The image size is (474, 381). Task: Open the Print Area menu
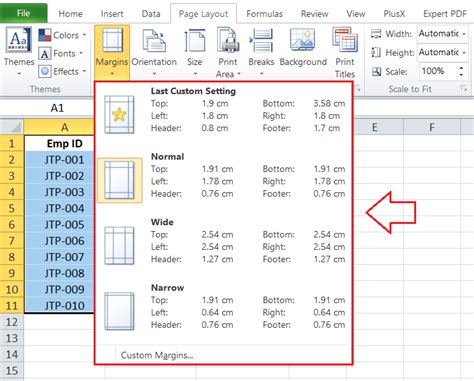228,53
